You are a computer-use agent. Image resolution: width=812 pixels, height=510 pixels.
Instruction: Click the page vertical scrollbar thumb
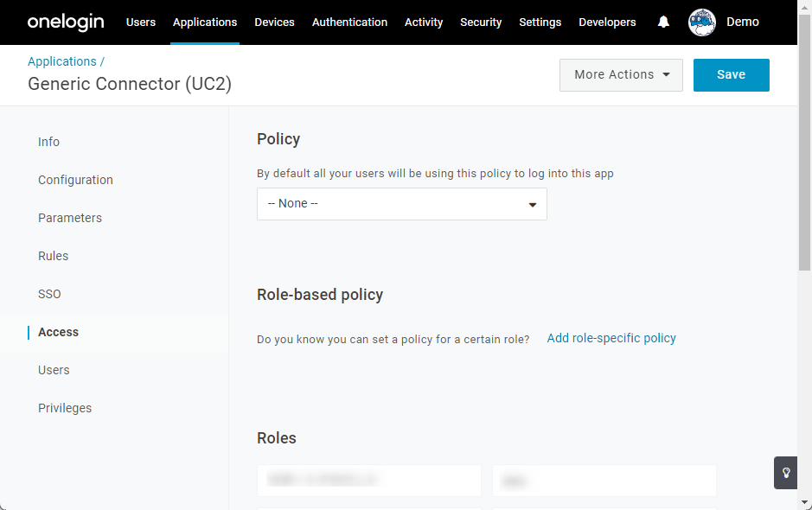(805, 143)
